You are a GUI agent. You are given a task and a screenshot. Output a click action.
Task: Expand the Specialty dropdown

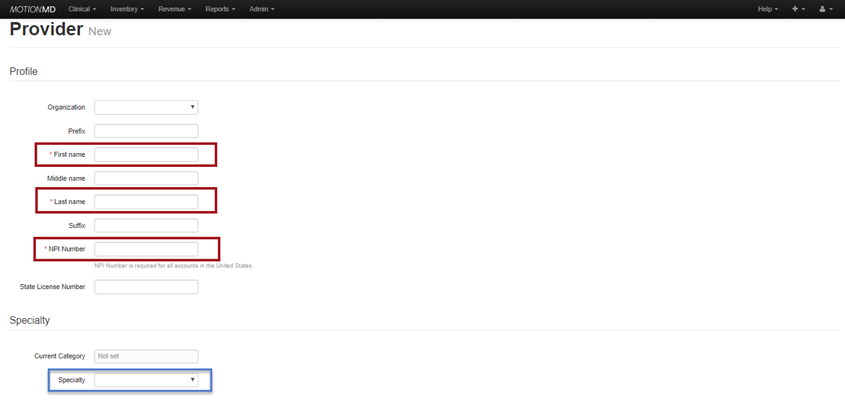[146, 380]
